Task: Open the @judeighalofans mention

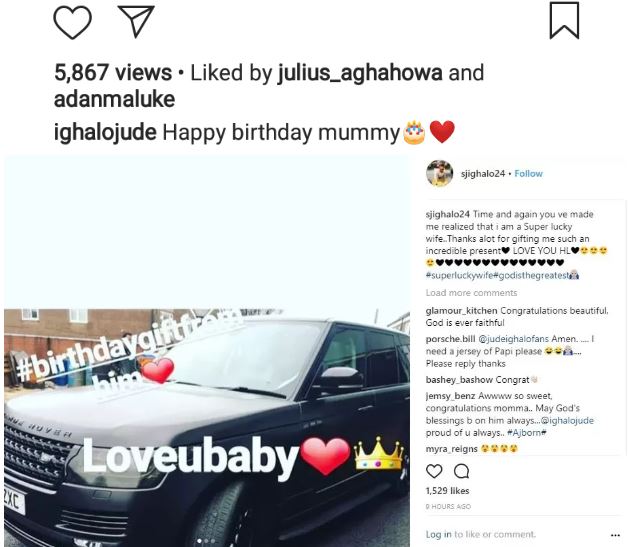Action: click(514, 339)
